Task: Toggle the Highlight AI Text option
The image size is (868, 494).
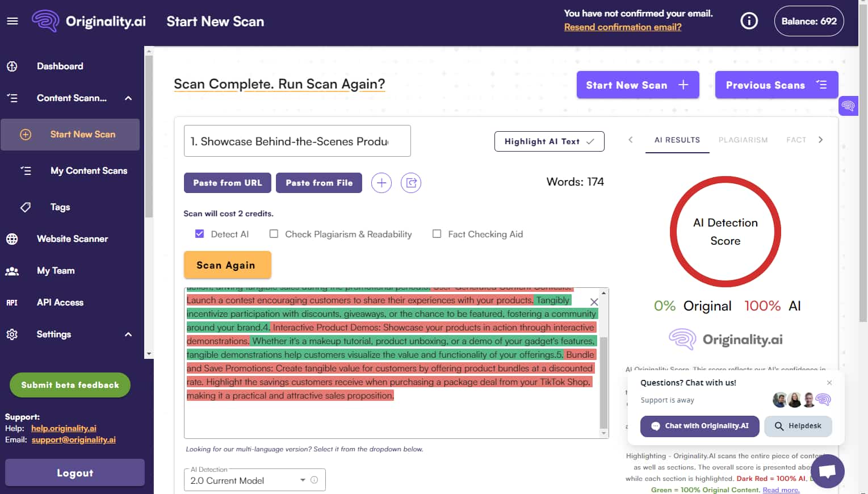Action: click(x=549, y=141)
